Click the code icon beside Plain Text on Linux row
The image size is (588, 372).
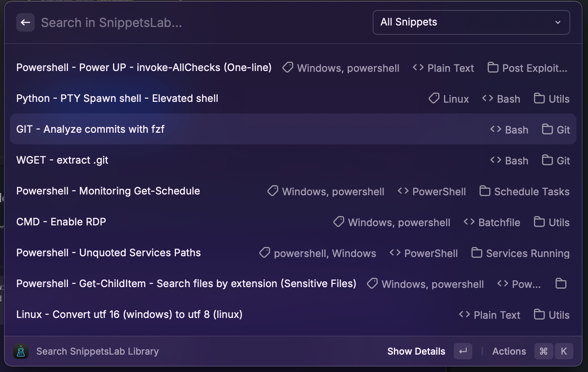click(464, 315)
